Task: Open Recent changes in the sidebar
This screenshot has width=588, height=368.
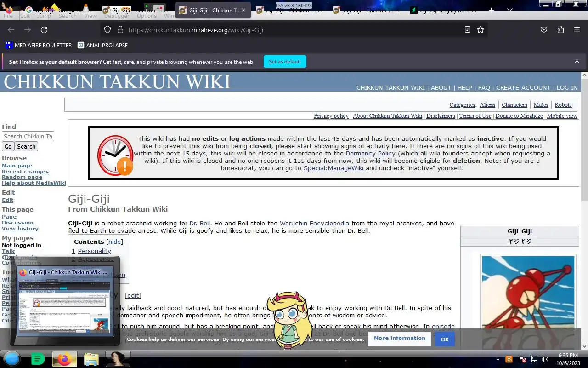Action: coord(25,172)
